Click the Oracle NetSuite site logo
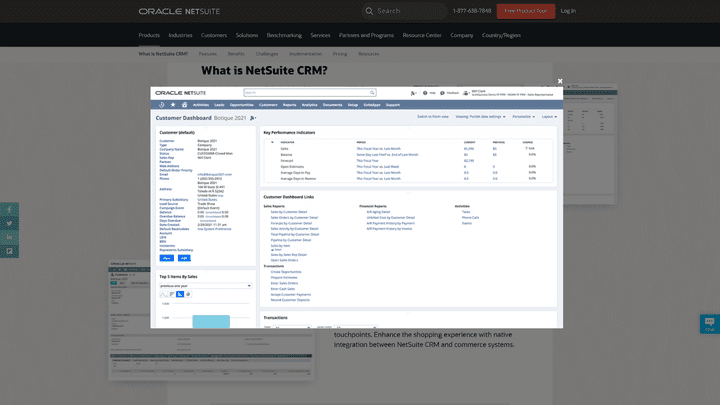Screen dimensions: 720x405 [179, 11]
